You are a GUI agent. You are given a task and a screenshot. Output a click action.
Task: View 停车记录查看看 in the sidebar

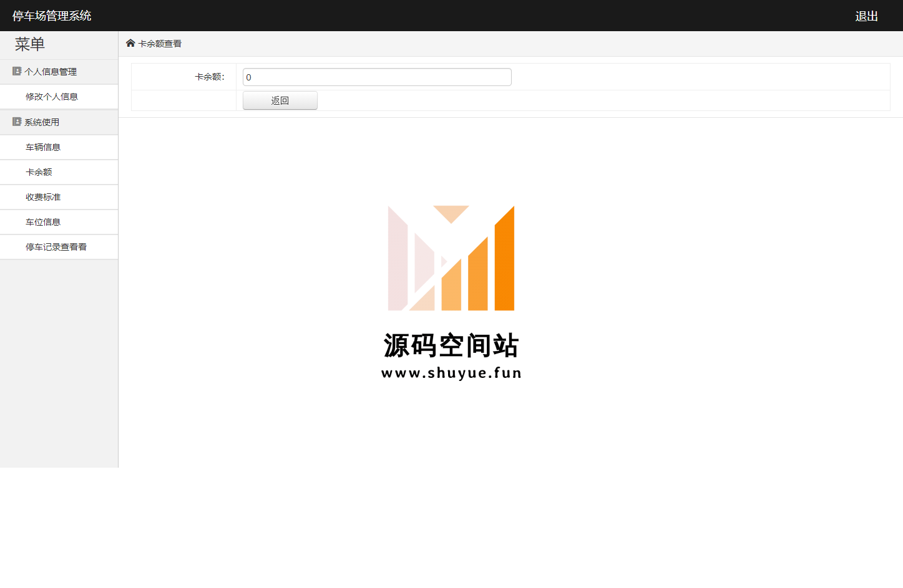[59, 247]
